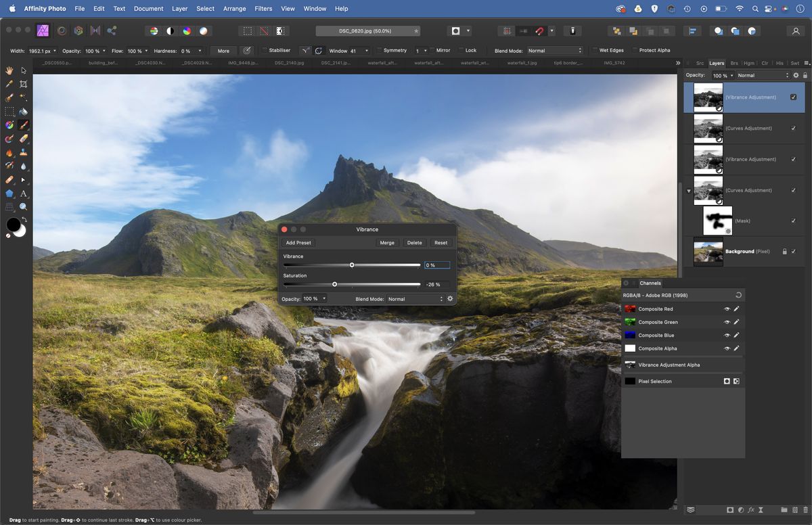This screenshot has width=812, height=525.
Task: Switch to the Channels tab
Action: coord(650,283)
